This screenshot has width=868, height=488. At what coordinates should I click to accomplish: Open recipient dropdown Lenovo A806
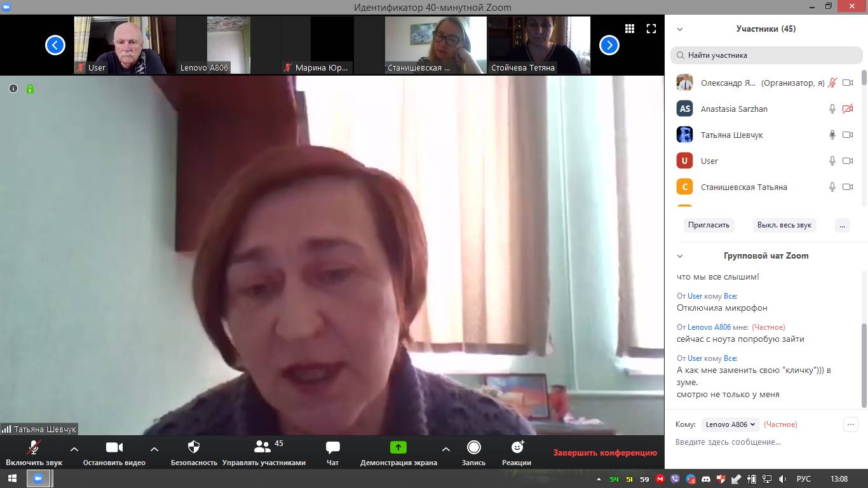pyautogui.click(x=731, y=424)
